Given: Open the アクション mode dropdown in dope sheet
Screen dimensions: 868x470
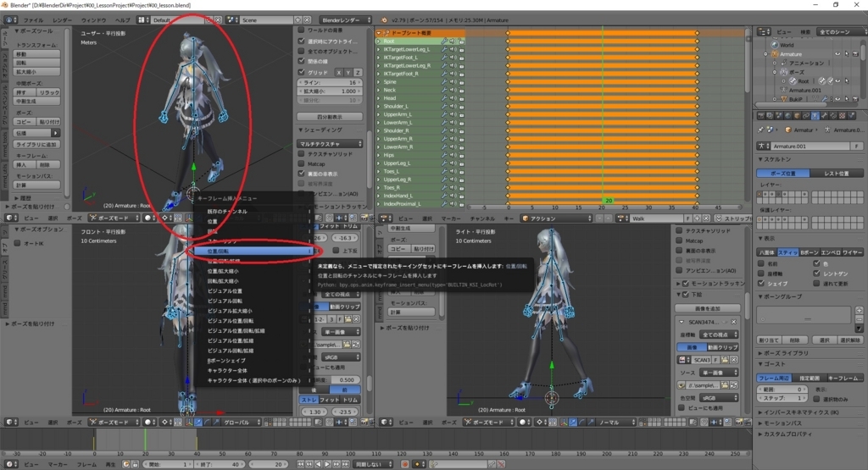Looking at the screenshot, I should click(556, 218).
